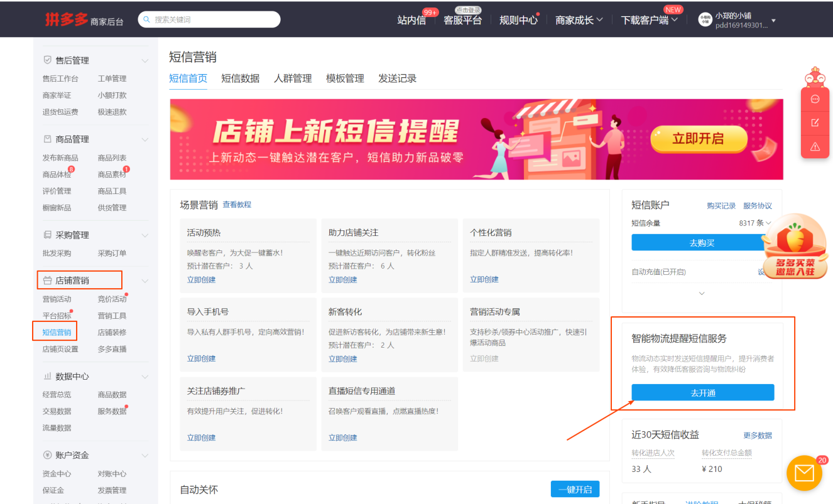The width and height of the screenshot is (833, 504).
Task: Click the 店铺上新短信提醒 banner
Action: pos(476,139)
